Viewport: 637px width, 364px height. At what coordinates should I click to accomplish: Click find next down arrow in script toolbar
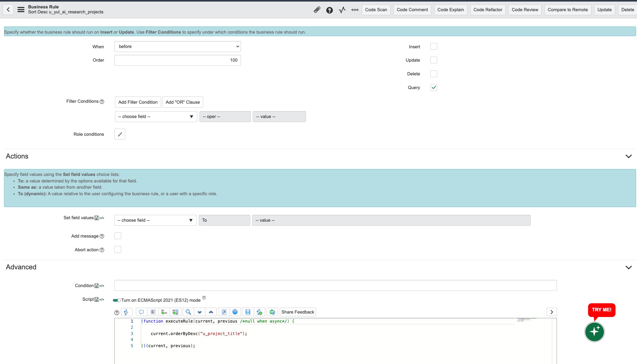coord(200,312)
